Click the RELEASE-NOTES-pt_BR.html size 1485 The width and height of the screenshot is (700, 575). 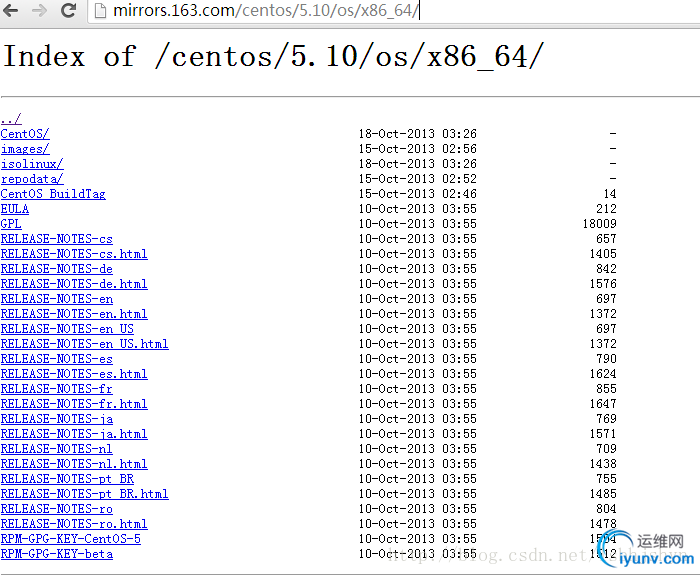(x=603, y=494)
